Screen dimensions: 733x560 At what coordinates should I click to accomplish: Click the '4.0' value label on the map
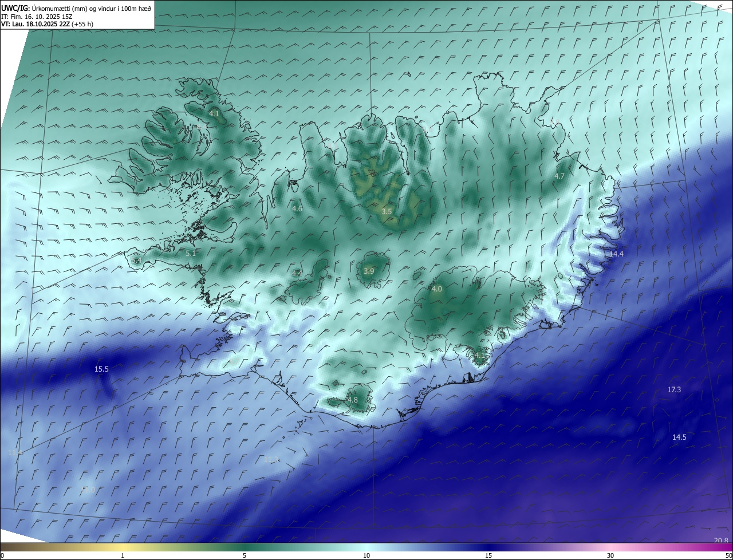(x=437, y=289)
